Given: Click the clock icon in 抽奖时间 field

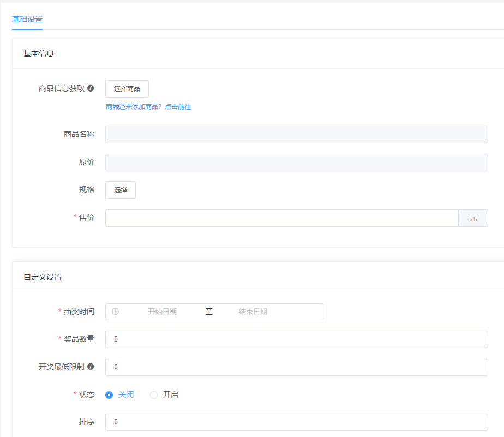Looking at the screenshot, I should point(115,312).
